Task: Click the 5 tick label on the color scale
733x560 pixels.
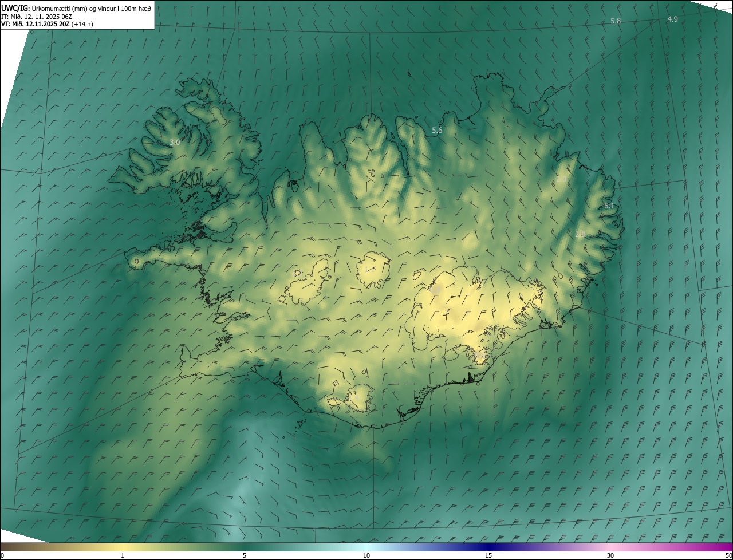Action: [x=245, y=555]
